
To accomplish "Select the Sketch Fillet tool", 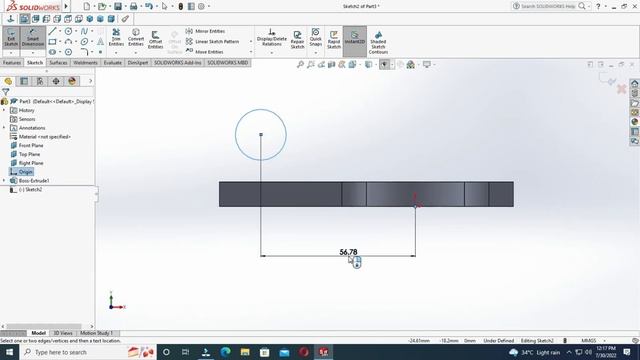I will pos(84,52).
